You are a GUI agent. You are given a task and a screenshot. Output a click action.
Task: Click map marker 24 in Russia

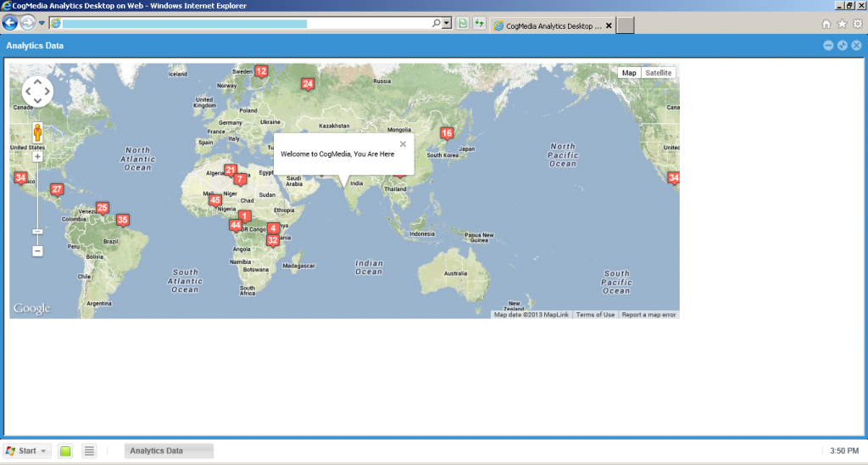(308, 84)
